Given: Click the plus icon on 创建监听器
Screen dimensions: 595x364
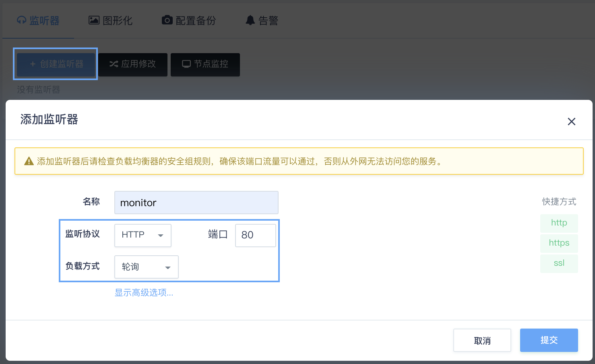Looking at the screenshot, I should pos(33,64).
